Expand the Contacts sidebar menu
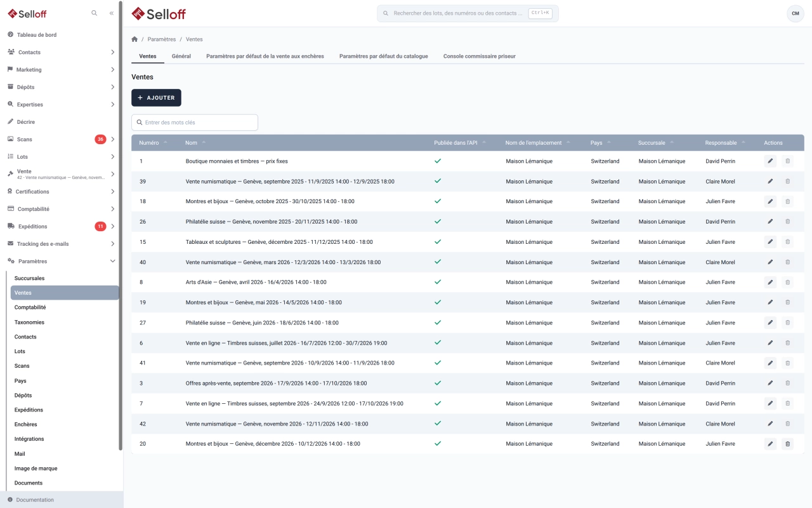812x508 pixels. [x=60, y=52]
